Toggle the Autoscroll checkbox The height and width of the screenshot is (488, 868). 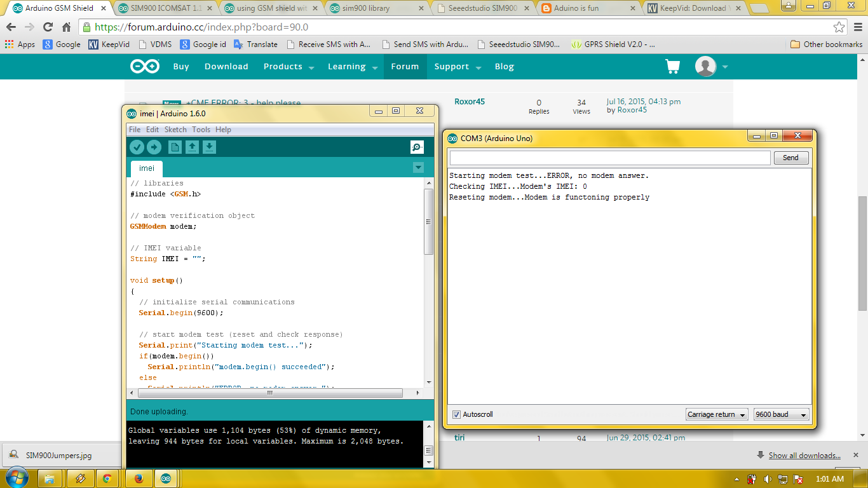456,414
